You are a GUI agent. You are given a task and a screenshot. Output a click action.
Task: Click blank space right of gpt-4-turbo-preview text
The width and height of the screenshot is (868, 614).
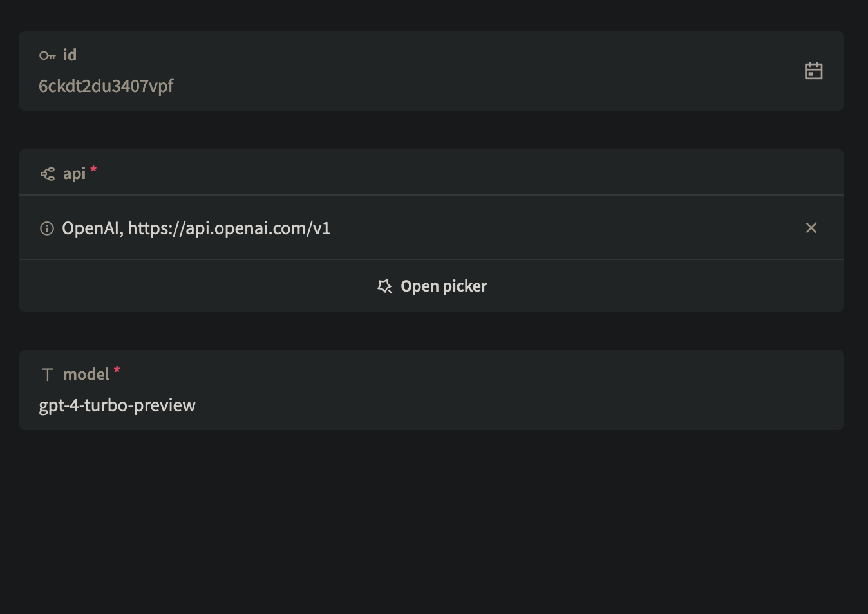click(515, 405)
